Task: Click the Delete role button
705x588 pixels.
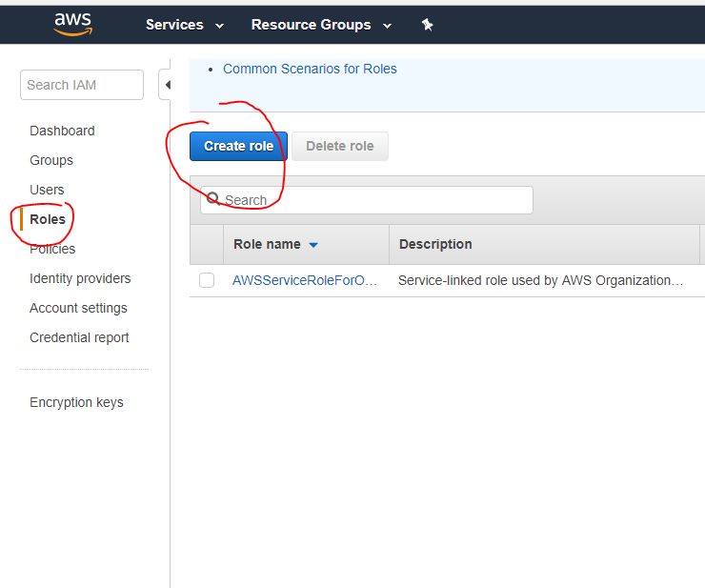Action: [x=340, y=146]
